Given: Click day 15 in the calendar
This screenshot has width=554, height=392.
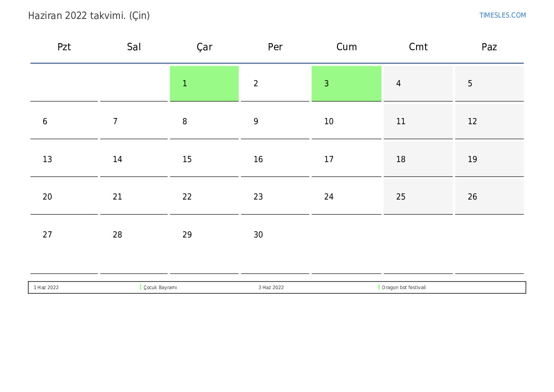Looking at the screenshot, I should (204, 159).
